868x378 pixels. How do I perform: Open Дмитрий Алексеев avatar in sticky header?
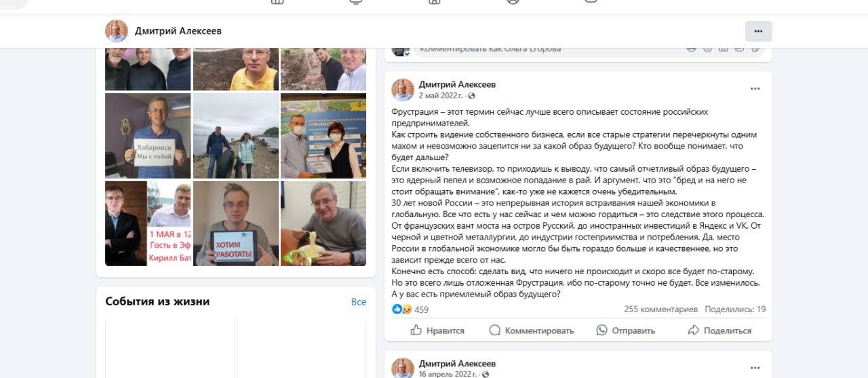click(x=117, y=31)
